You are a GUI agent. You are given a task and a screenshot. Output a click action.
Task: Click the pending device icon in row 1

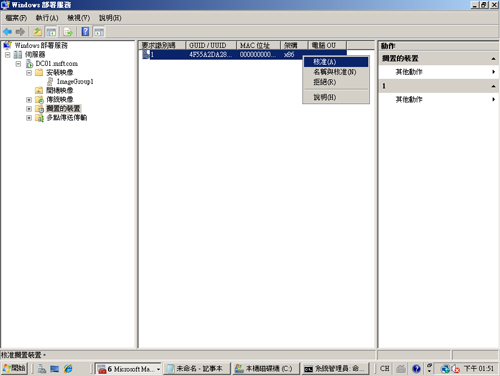[146, 54]
